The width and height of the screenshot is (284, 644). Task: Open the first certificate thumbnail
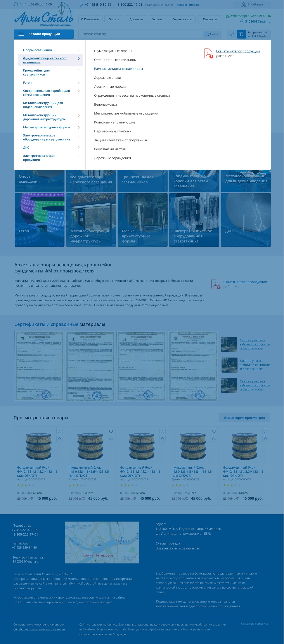click(40, 366)
